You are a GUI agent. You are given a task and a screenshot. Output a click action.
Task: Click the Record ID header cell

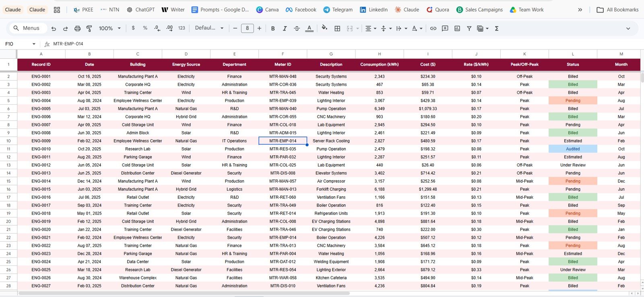point(41,64)
